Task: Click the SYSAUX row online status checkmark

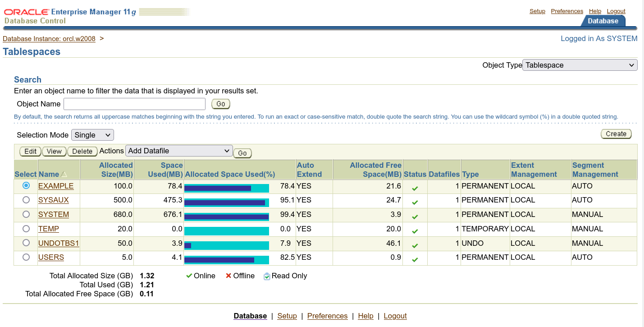Action: pyautogui.click(x=415, y=203)
